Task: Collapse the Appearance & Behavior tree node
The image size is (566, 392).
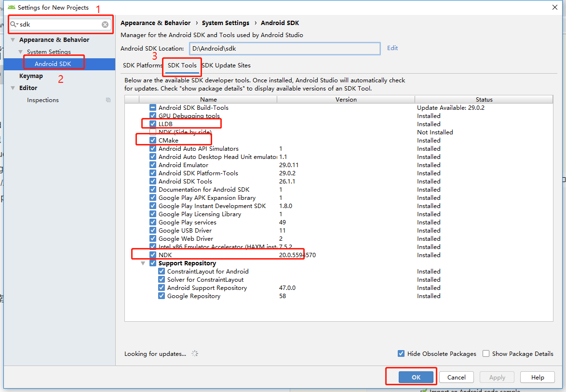Action: coord(13,39)
